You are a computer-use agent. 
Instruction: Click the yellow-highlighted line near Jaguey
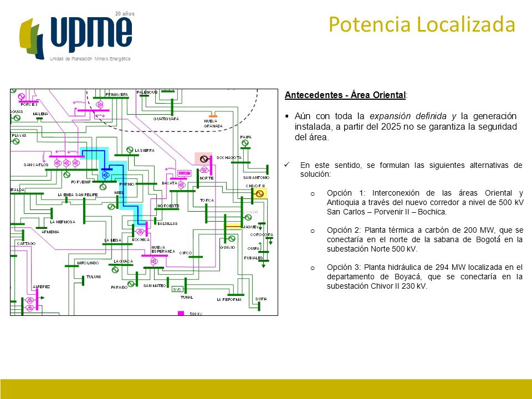(x=233, y=226)
